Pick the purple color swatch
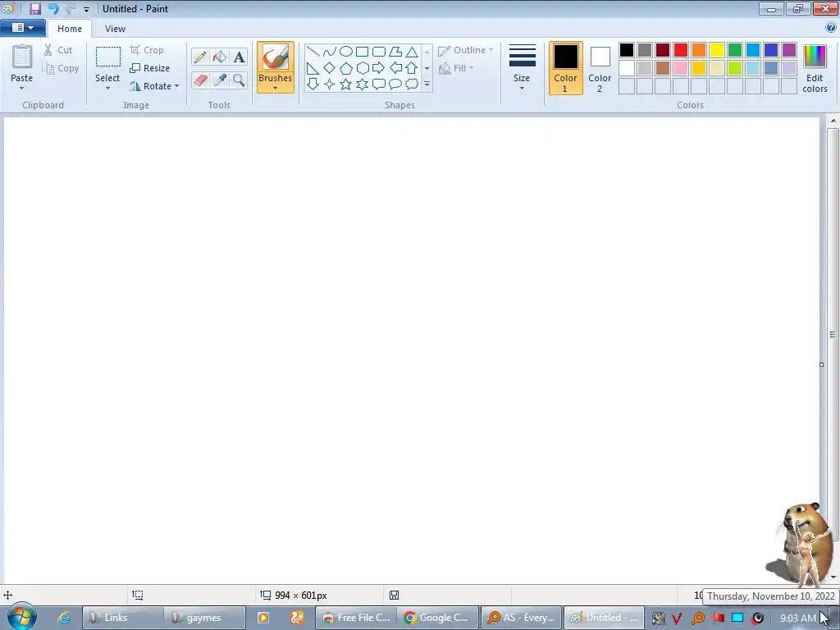Image resolution: width=840 pixels, height=630 pixels. click(789, 50)
